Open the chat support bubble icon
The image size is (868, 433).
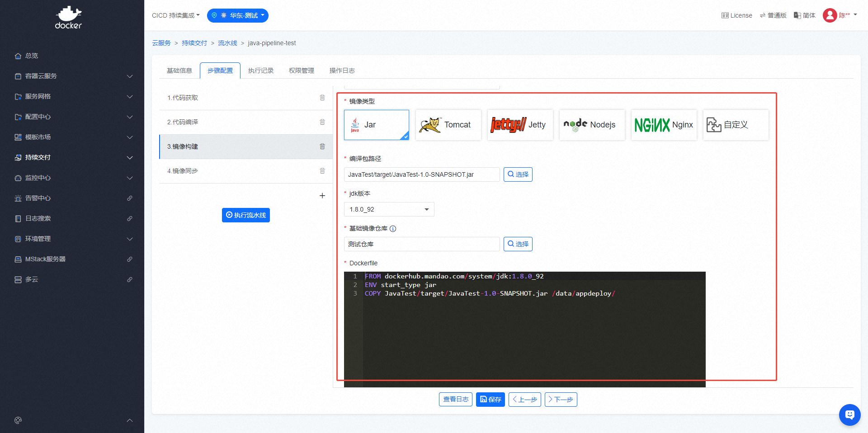point(849,414)
